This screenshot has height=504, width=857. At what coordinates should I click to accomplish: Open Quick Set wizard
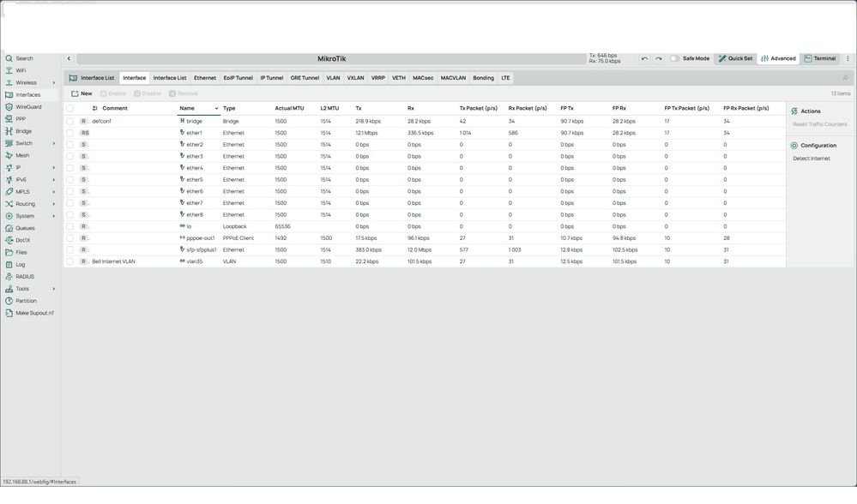(x=734, y=59)
